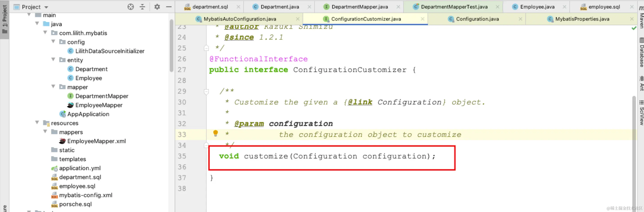Screen dimensions: 644x212
Task: Close the ConfigurationCustomizer.java tab
Action: (422, 19)
